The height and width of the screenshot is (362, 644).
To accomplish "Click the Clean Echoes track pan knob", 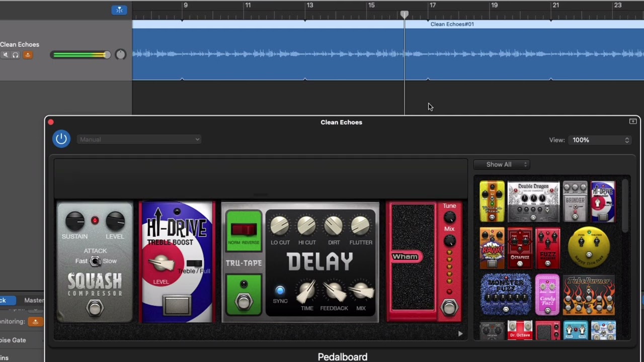I will click(x=120, y=55).
